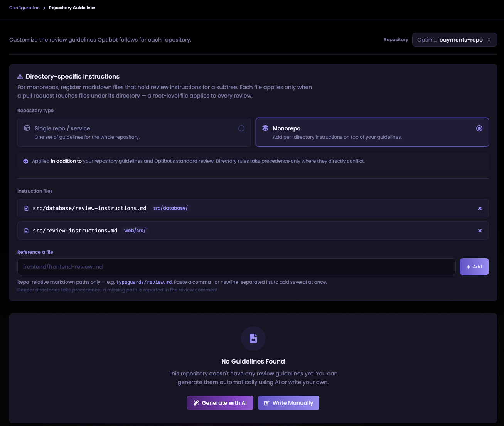Image resolution: width=504 pixels, height=426 pixels.
Task: Open the payments-repo repository dropdown
Action: click(454, 40)
